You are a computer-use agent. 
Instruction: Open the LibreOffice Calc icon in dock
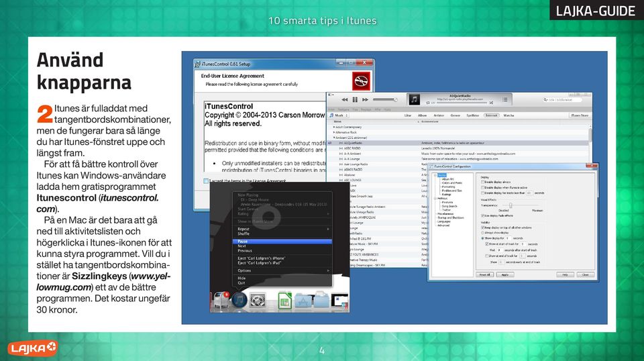284,300
